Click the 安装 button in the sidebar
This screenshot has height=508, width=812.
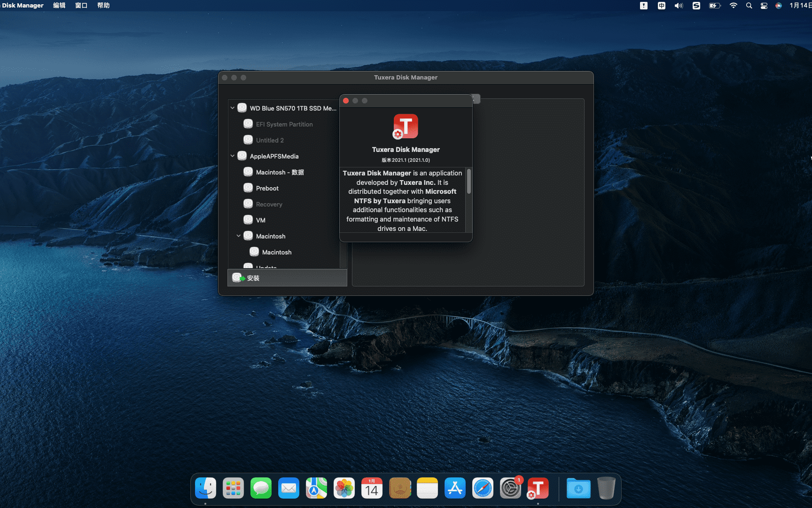click(287, 278)
